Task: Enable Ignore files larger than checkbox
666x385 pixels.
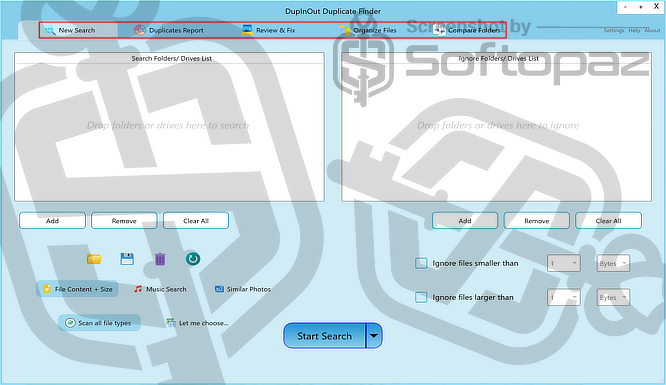Action: [421, 297]
